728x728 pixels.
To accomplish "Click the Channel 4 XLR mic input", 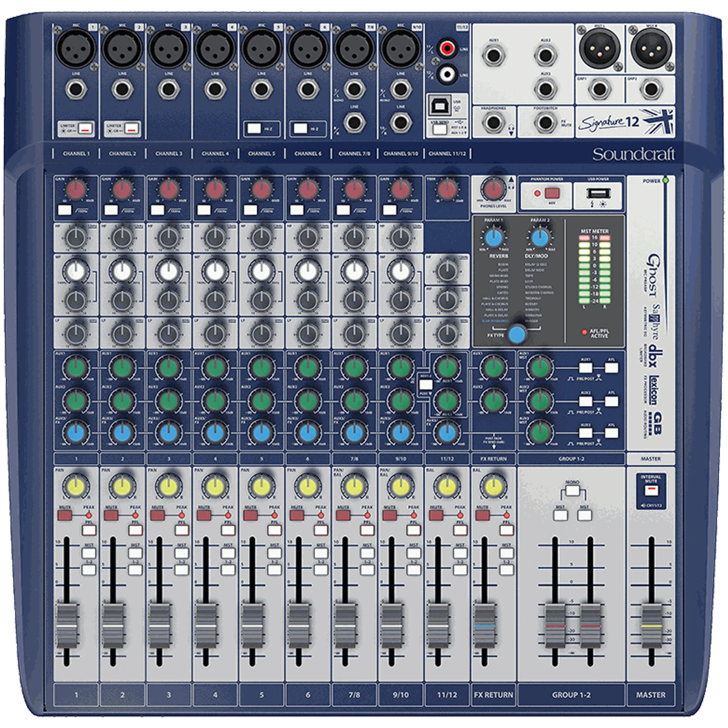I will pos(215,49).
